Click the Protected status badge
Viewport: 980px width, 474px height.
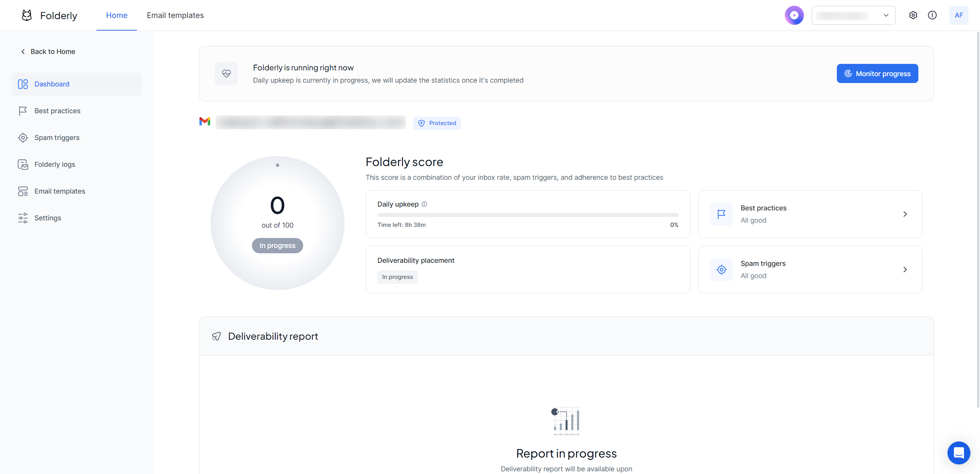(x=437, y=123)
